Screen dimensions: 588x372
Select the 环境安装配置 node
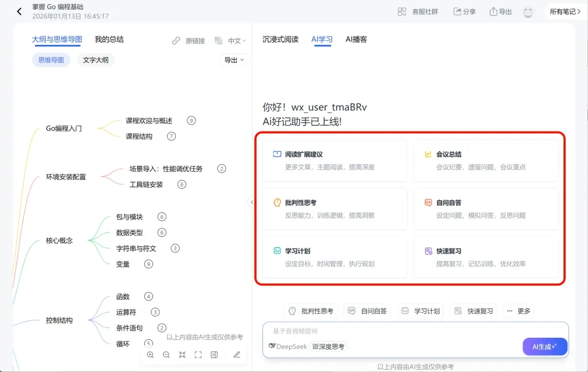tap(66, 177)
